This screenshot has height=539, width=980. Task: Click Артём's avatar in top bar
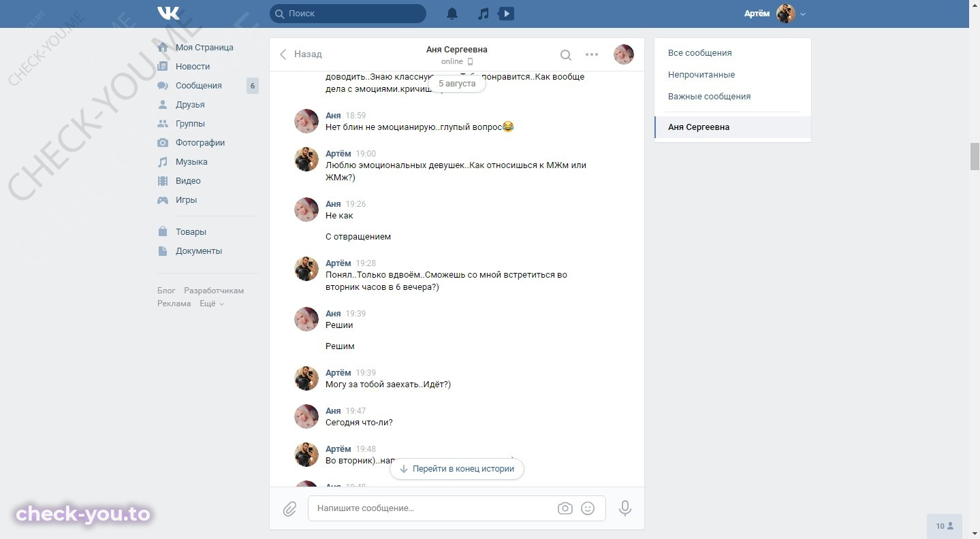pos(786,14)
